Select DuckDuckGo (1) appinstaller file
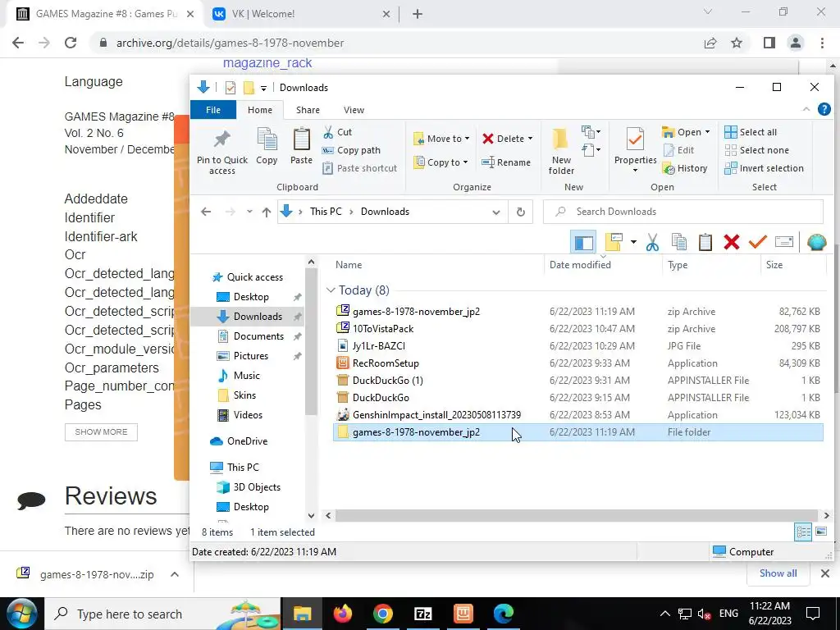 coord(577,381)
